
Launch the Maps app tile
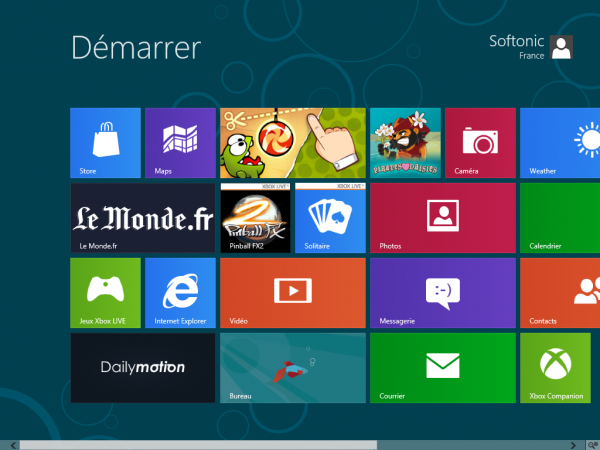(x=180, y=143)
